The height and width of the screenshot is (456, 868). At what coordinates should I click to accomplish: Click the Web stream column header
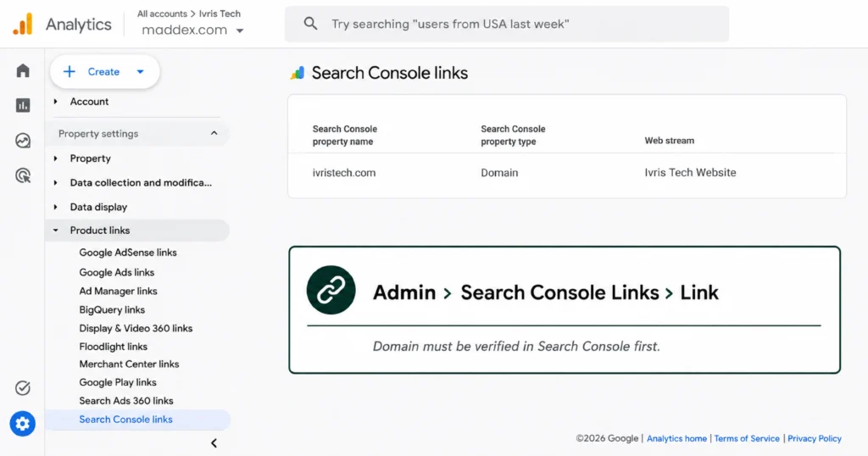coord(670,141)
